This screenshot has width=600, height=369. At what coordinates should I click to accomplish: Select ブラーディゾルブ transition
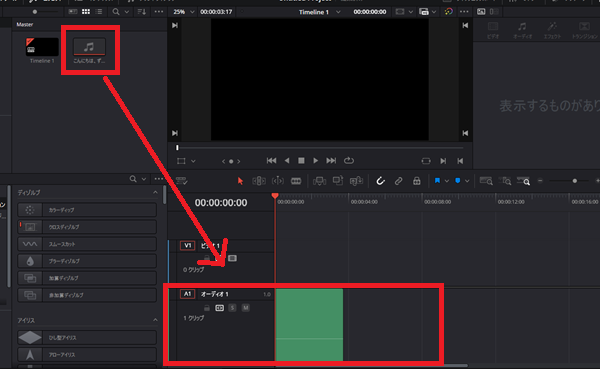pyautogui.click(x=87, y=261)
